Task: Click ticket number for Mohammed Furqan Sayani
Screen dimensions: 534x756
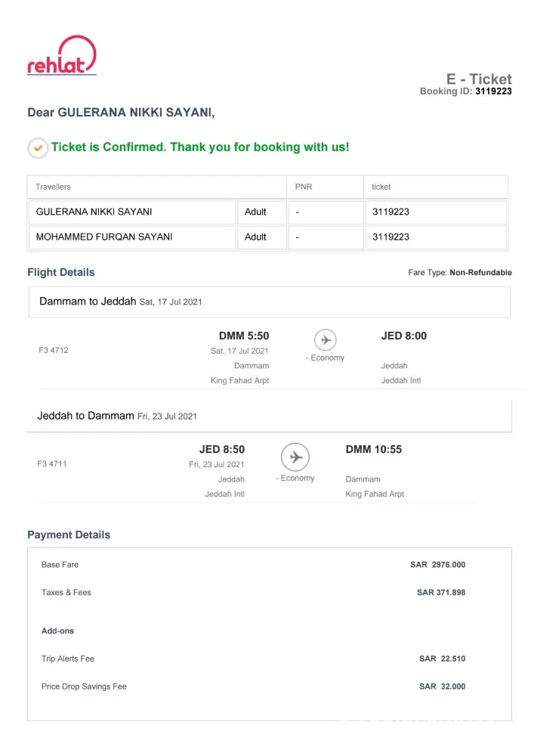Action: [390, 237]
